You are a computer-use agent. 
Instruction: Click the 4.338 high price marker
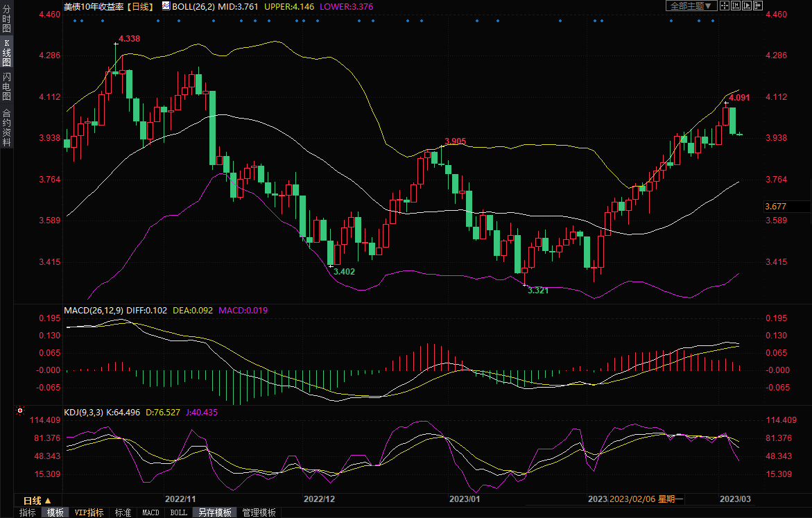pyautogui.click(x=129, y=39)
